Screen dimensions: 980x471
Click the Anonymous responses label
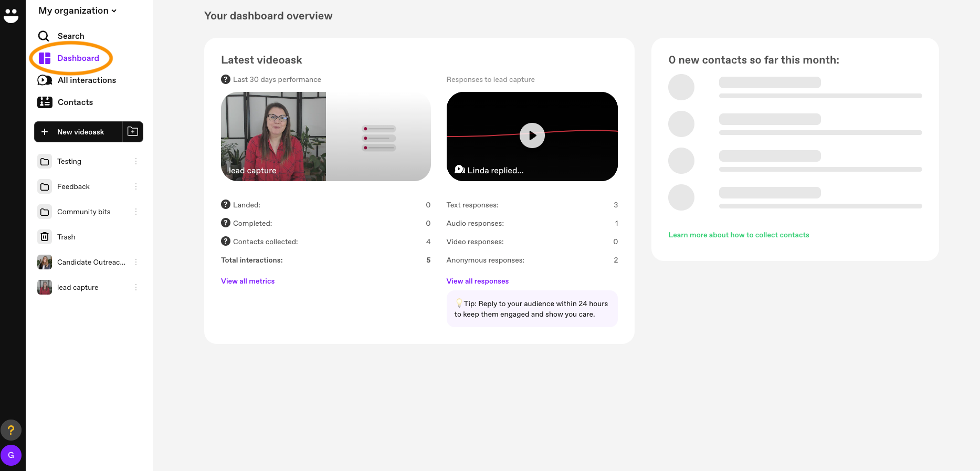pos(486,260)
